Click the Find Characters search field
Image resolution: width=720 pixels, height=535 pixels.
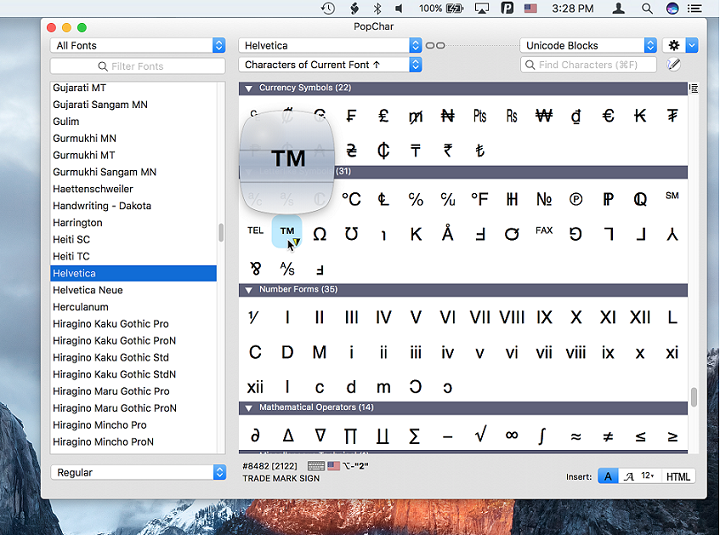tap(588, 65)
